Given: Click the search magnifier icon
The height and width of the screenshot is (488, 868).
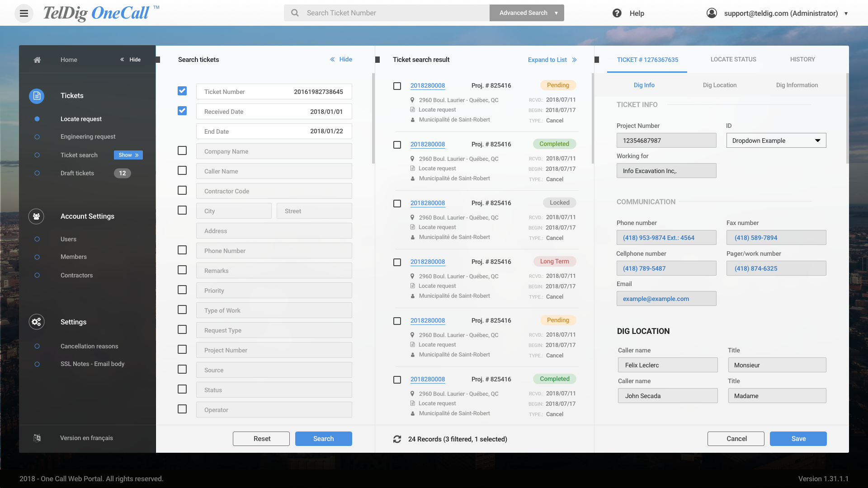Looking at the screenshot, I should [295, 13].
